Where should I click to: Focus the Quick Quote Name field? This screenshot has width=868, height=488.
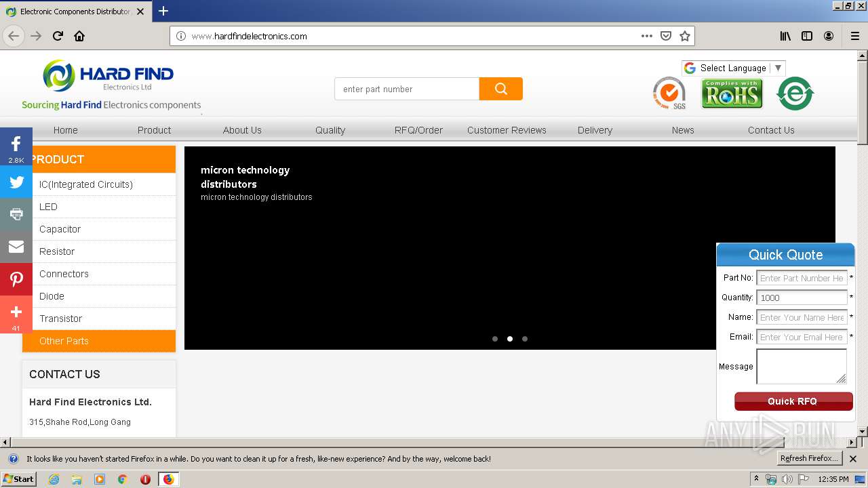(x=802, y=317)
